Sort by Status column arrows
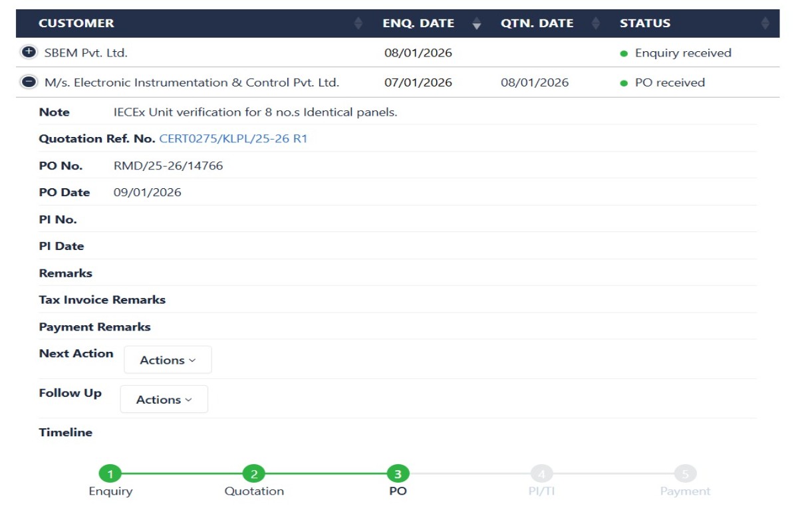Image resolution: width=798 pixels, height=532 pixels. point(765,23)
